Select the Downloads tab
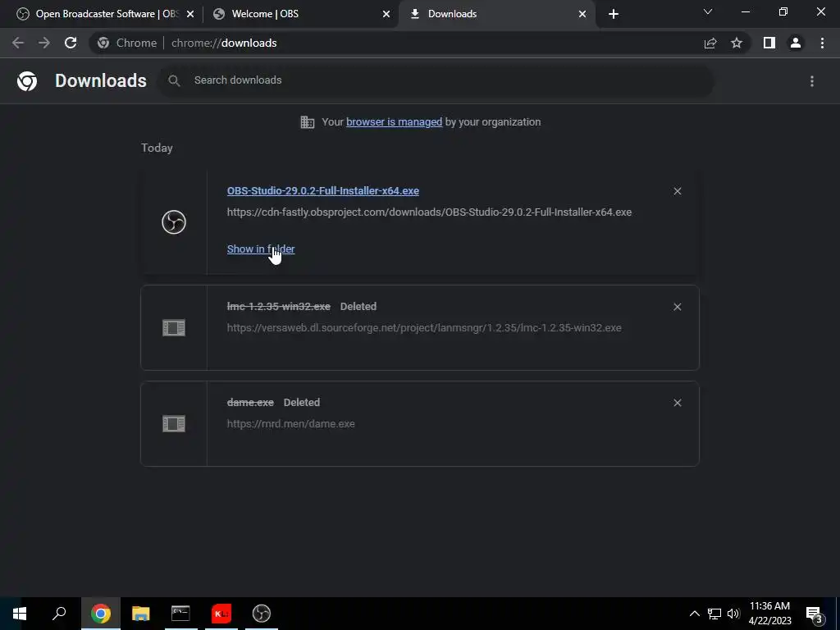 pyautogui.click(x=497, y=14)
